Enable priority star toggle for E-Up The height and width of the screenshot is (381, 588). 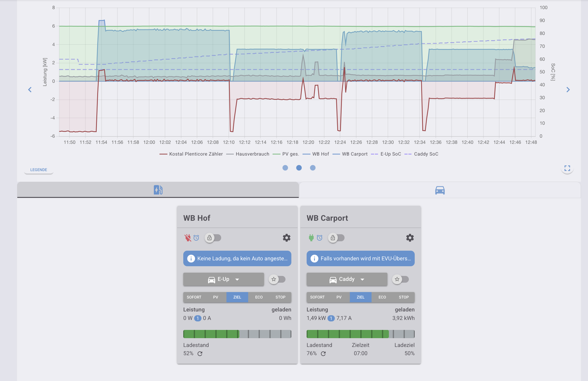coord(278,279)
